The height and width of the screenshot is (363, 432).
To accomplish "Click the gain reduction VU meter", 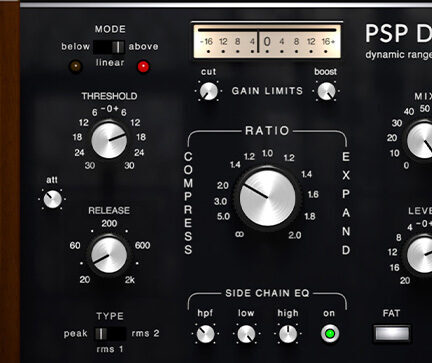I will [x=267, y=41].
